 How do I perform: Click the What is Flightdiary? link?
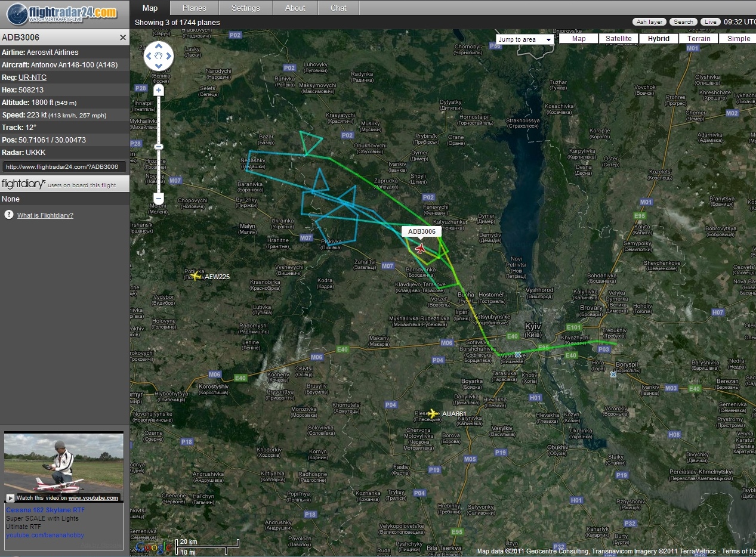[45, 215]
